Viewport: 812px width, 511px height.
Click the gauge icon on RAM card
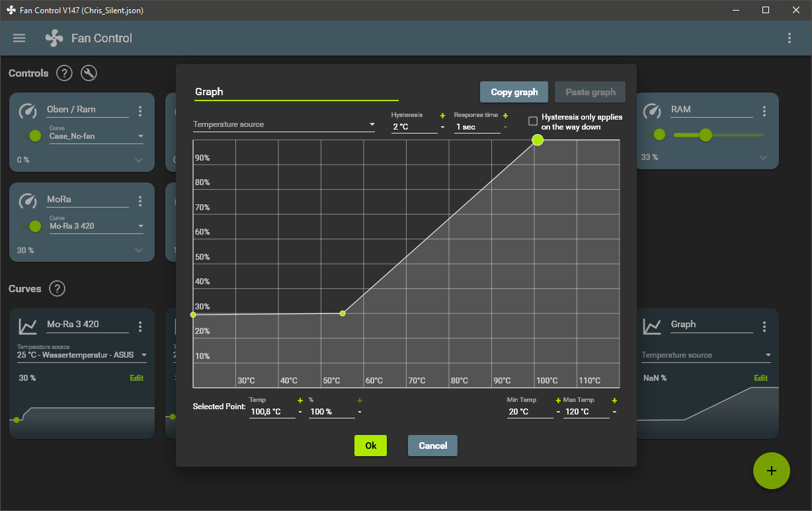(x=652, y=111)
